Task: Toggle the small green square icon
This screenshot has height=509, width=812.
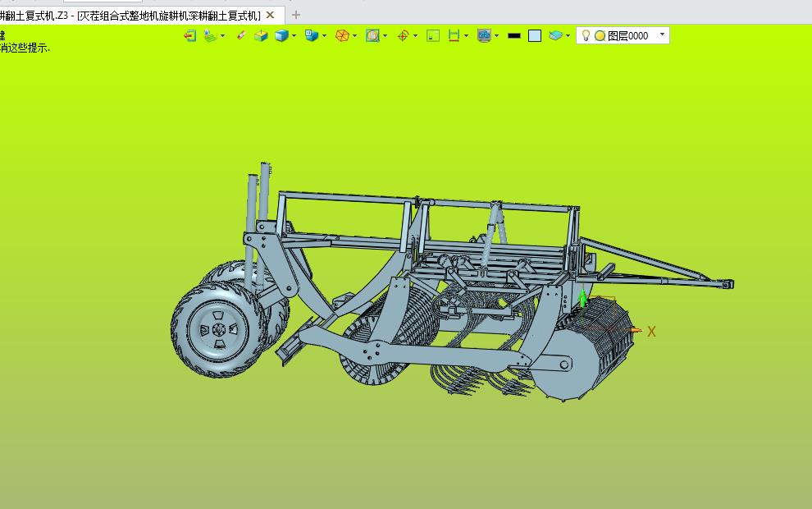Action: (x=433, y=35)
